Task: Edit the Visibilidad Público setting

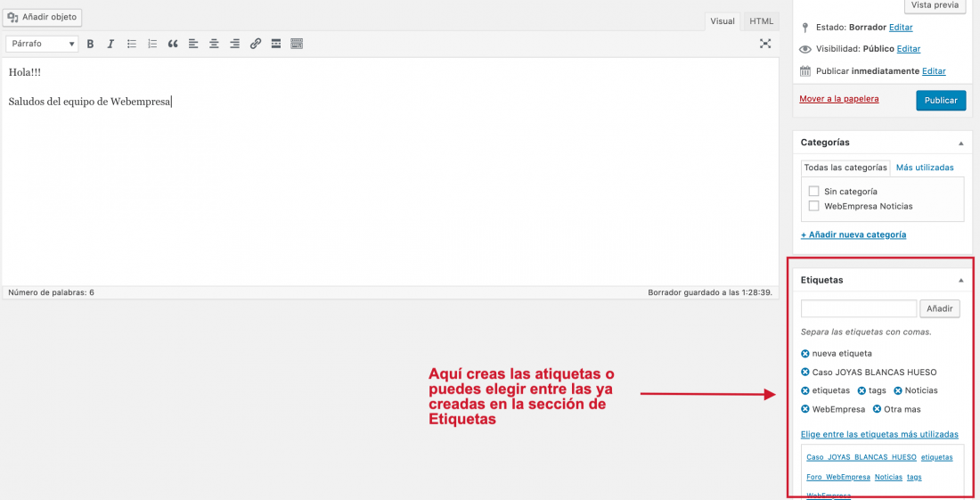Action: click(908, 49)
